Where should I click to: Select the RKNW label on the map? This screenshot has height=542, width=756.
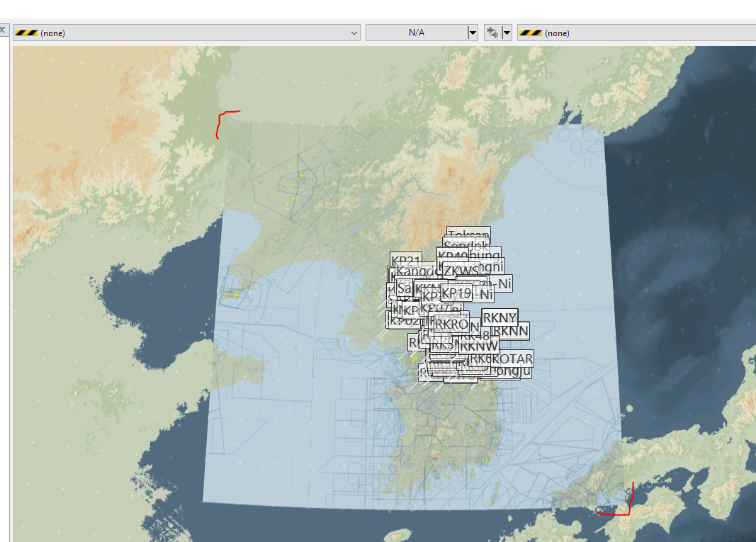pos(478,346)
